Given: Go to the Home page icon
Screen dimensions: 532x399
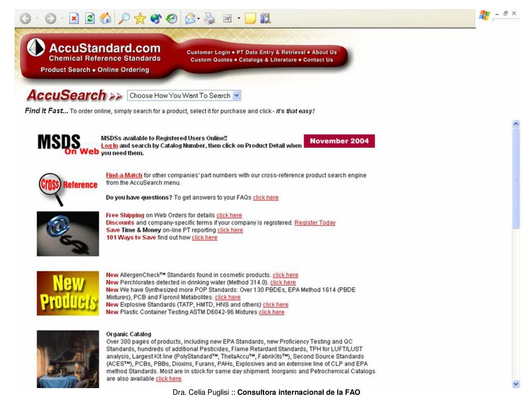Looking at the screenshot, I should [x=105, y=18].
